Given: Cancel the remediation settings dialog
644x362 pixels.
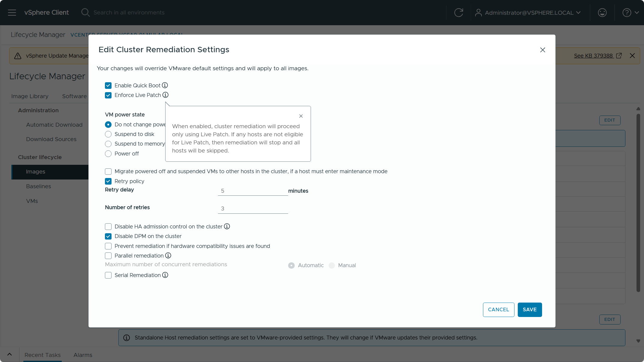Looking at the screenshot, I should [x=498, y=309].
